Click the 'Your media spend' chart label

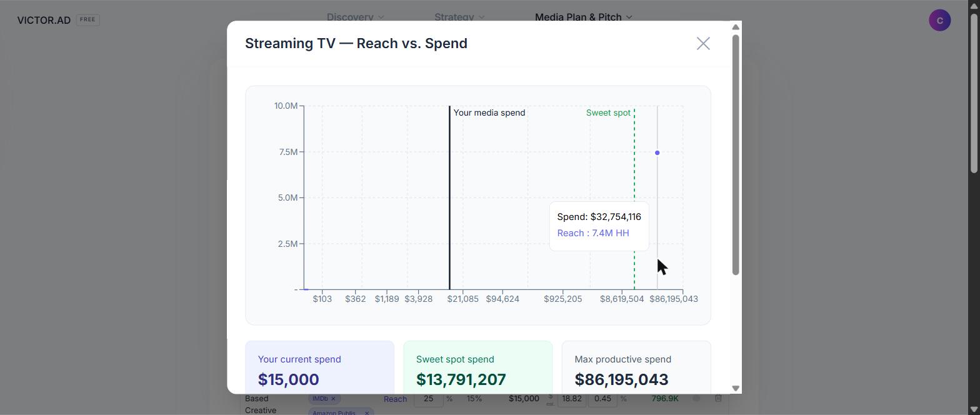(489, 112)
